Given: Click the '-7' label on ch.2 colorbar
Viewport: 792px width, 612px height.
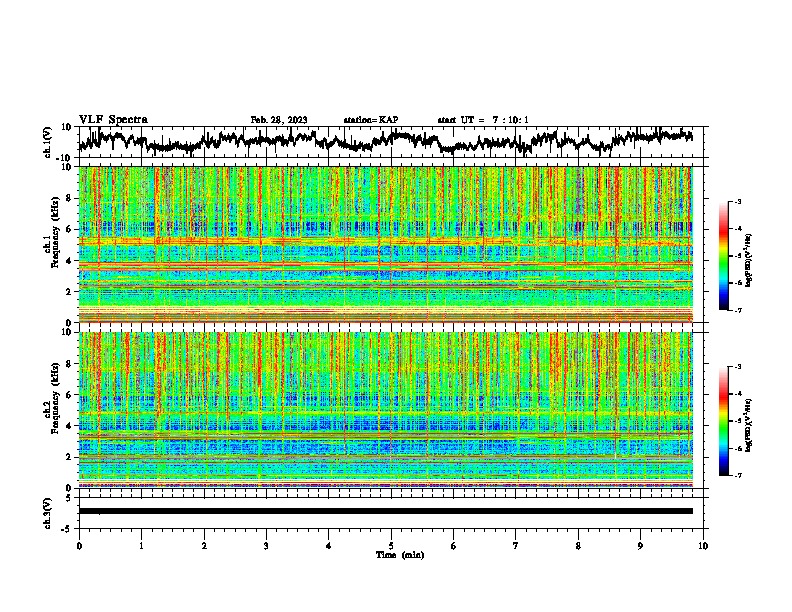Looking at the screenshot, I should coord(738,476).
